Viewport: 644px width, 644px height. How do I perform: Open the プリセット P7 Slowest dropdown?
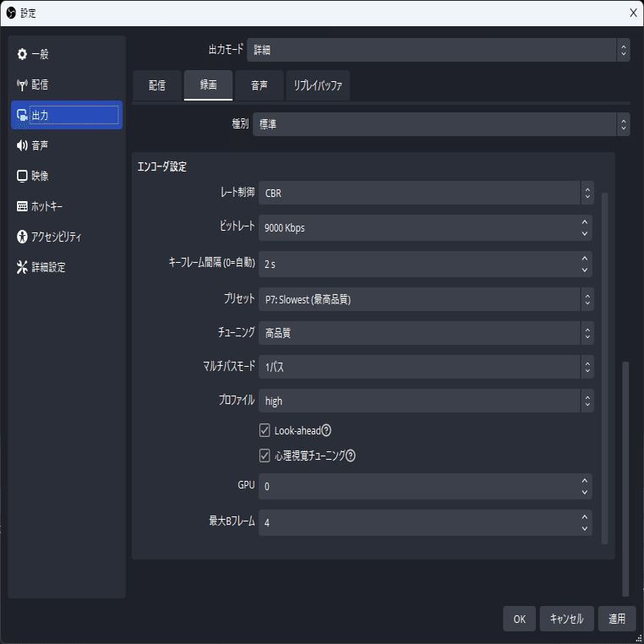(x=426, y=299)
